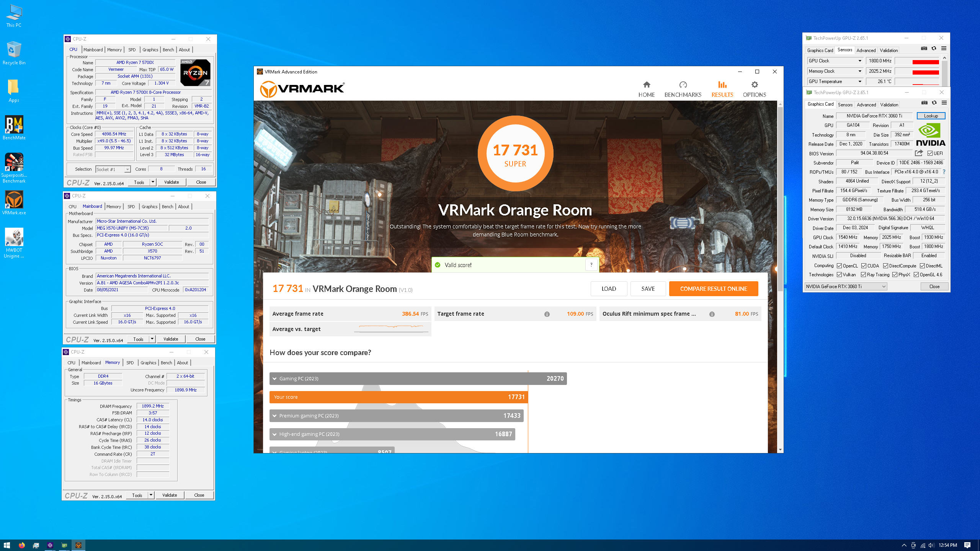Click the BIOS share/export icon in GPU-Z

[919, 153]
